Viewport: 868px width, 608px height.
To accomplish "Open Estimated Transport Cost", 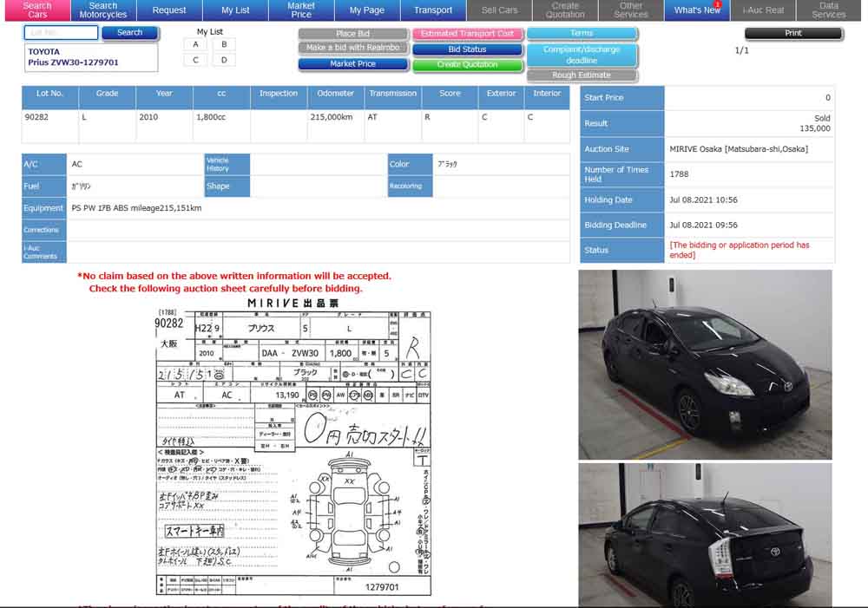I will click(467, 34).
